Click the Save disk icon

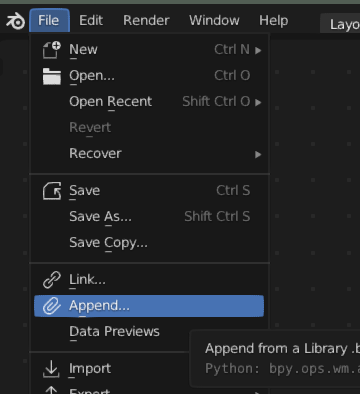pyautogui.click(x=52, y=191)
